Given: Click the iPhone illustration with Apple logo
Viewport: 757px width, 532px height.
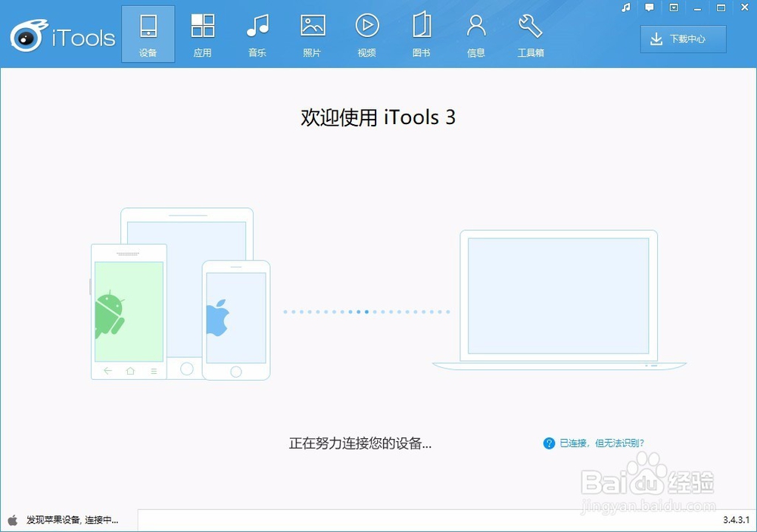Looking at the screenshot, I should tap(236, 321).
